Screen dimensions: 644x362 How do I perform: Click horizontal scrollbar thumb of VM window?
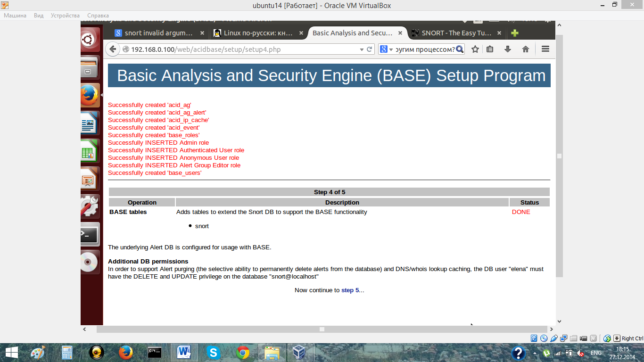click(x=322, y=329)
